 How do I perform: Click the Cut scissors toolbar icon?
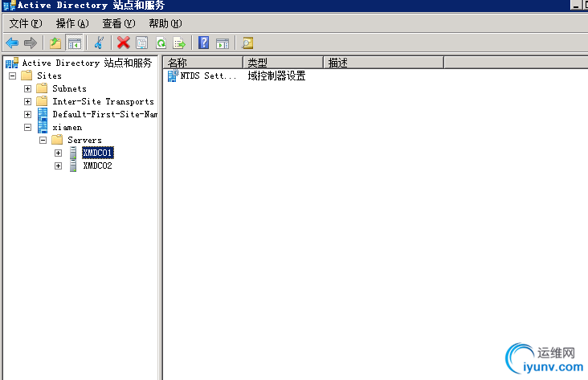[x=99, y=43]
